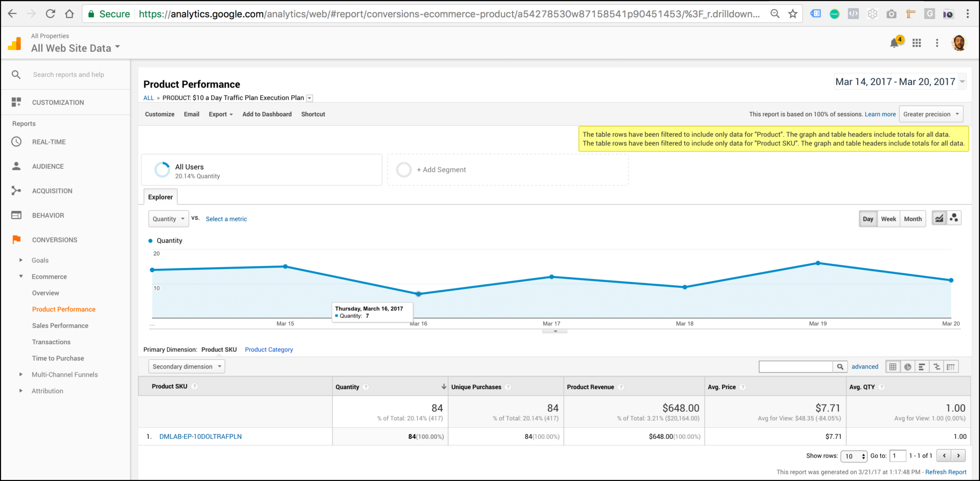The height and width of the screenshot is (481, 980).
Task: Select the motion chart bubbles view
Action: (955, 218)
